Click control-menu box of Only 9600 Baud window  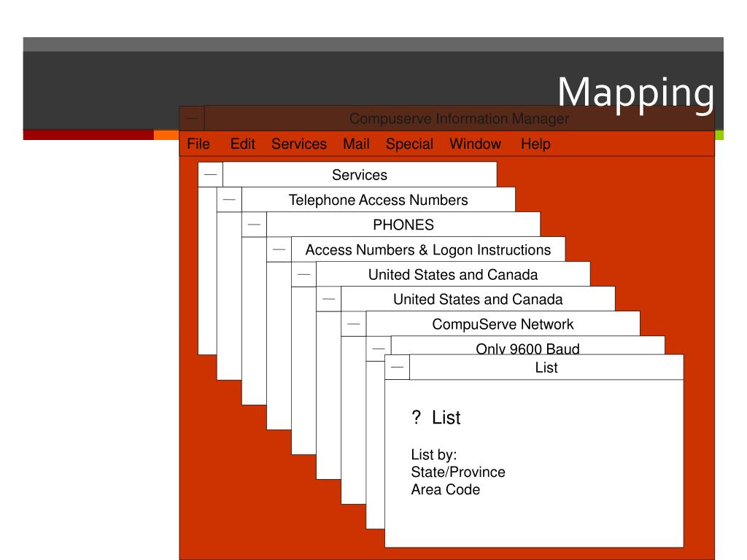click(379, 349)
